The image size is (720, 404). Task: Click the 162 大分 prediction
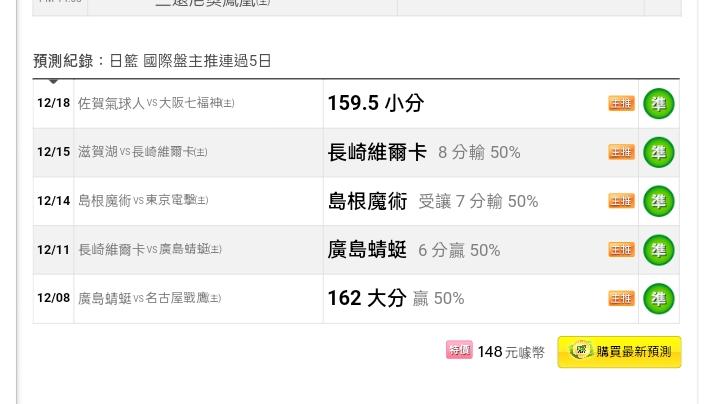(x=366, y=298)
